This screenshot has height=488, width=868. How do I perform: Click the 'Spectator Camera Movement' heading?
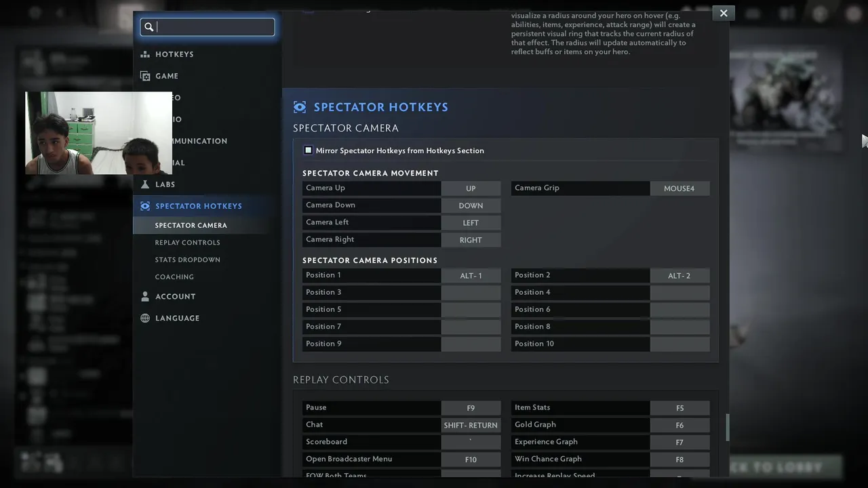(370, 173)
